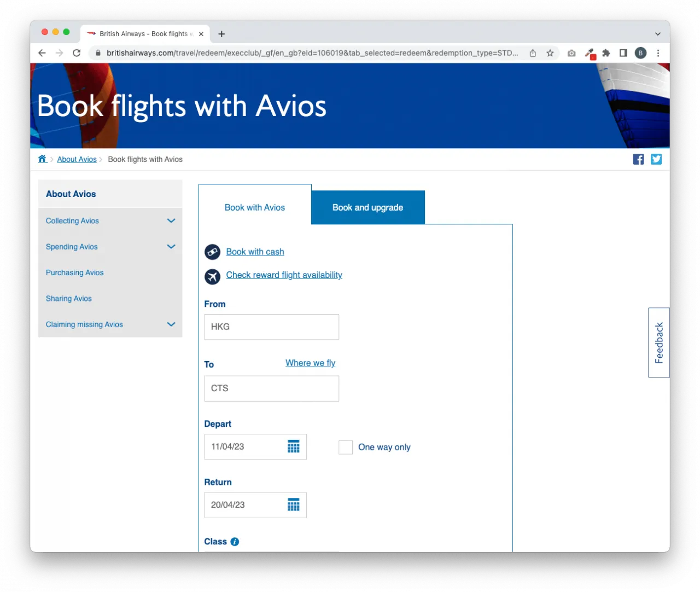Screen dimensions: 700x592
Task: Open the Return calendar picker icon
Action: (294, 505)
